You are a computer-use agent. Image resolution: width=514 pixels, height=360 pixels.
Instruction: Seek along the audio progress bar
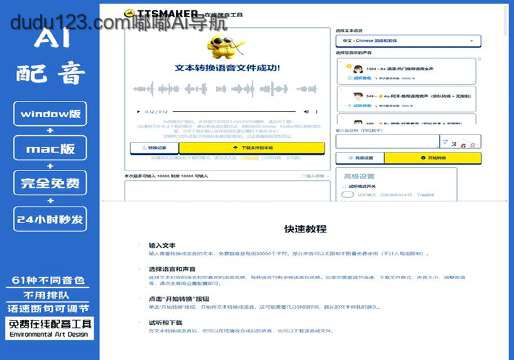tap(234, 112)
